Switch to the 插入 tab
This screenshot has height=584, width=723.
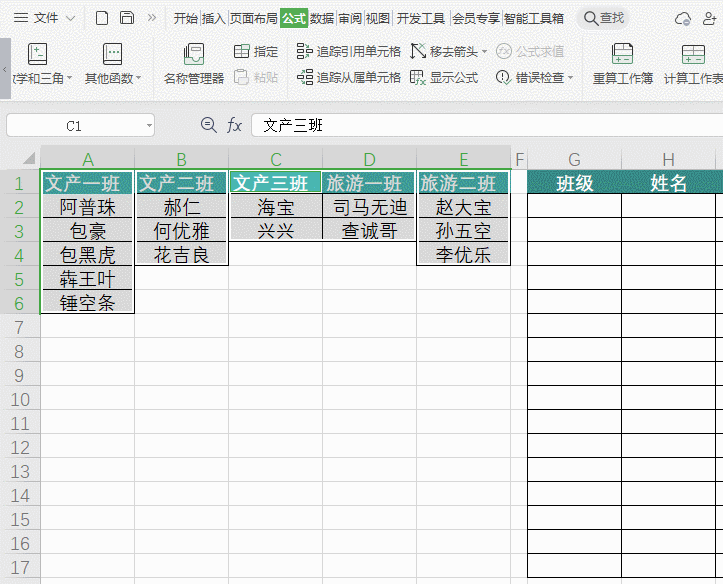point(213,18)
